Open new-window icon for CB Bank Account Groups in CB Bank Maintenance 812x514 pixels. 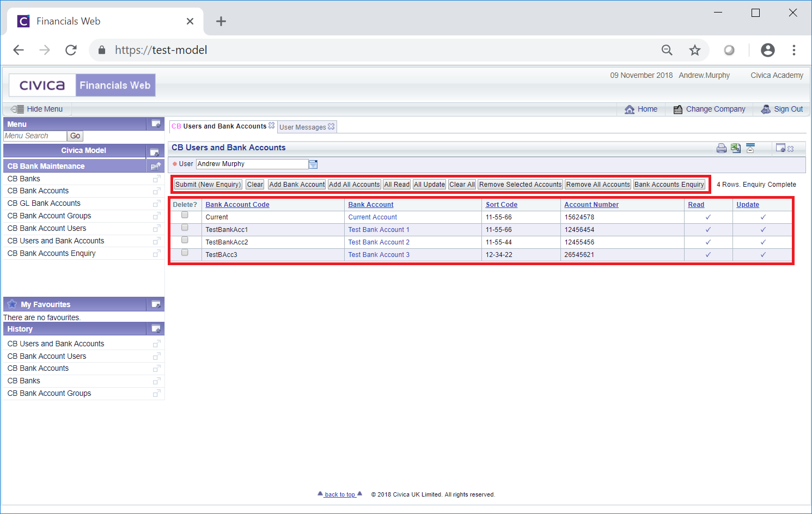[157, 216]
